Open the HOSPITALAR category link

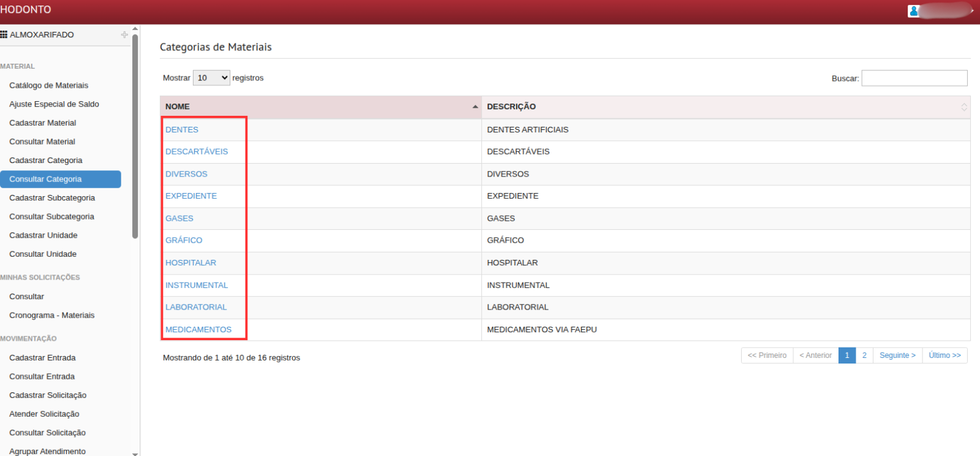click(190, 263)
